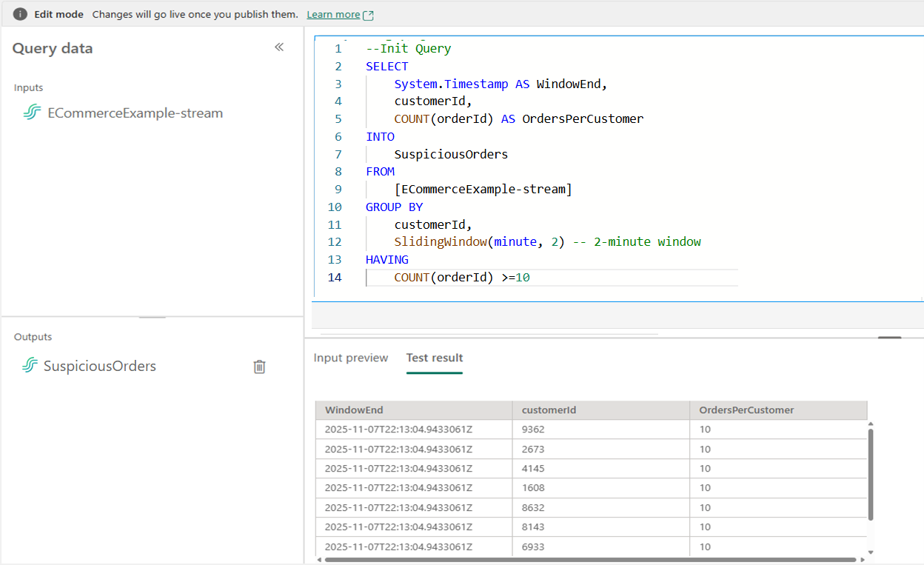The width and height of the screenshot is (924, 565).
Task: Delete the SuspiciousOrders output via trash icon
Action: (259, 367)
